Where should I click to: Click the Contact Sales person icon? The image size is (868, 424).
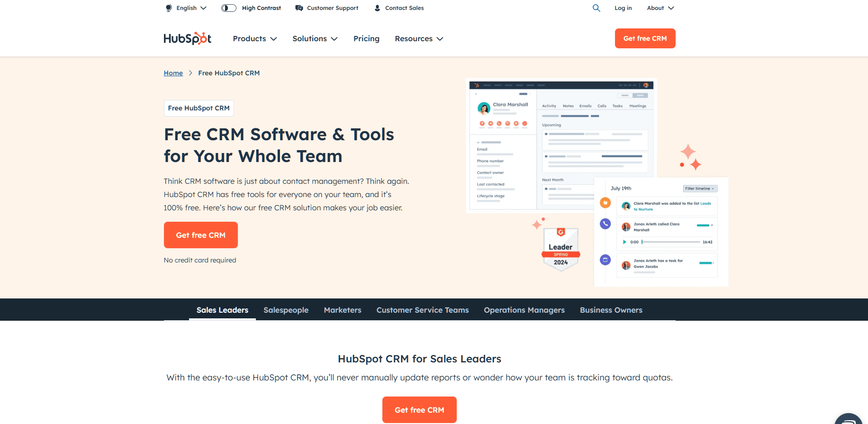point(377,8)
